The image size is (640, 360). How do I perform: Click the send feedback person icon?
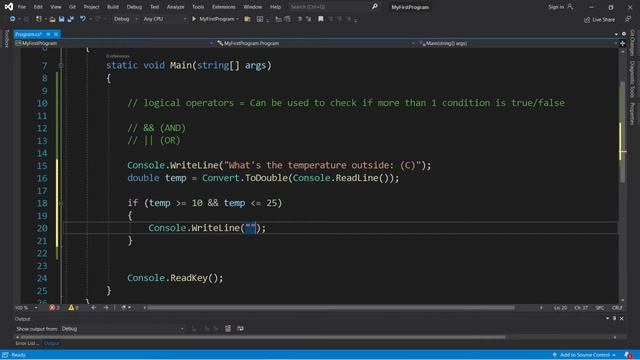tap(628, 19)
